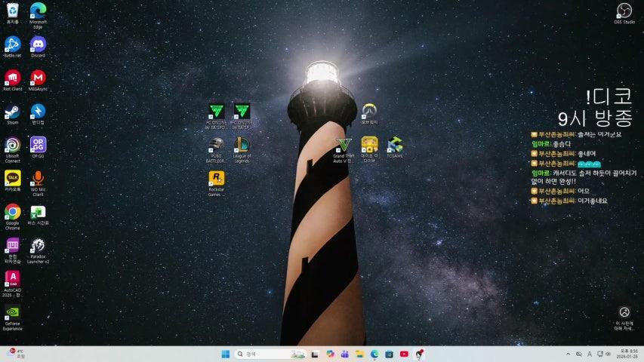Open the taskbar clock and date
The height and width of the screenshot is (362, 644).
point(627,354)
